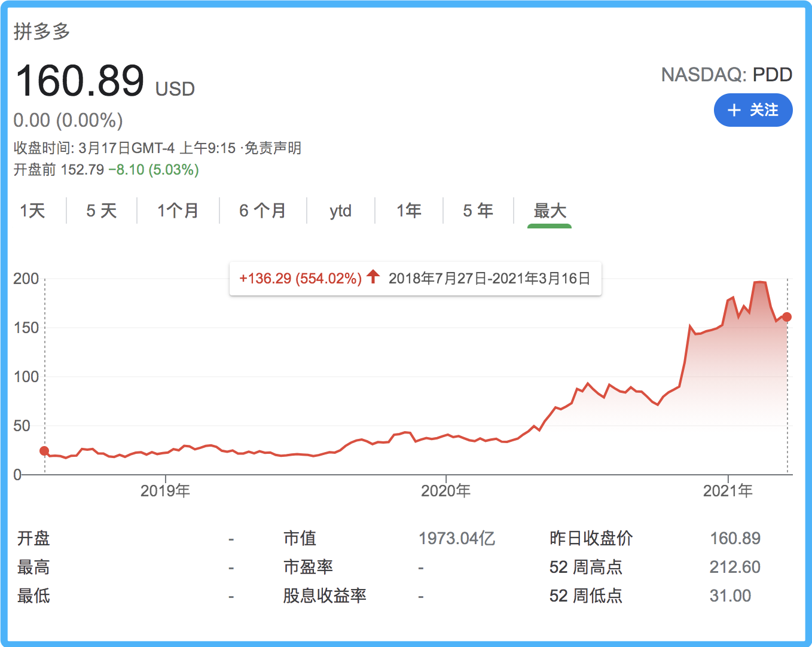Image resolution: width=812 pixels, height=647 pixels.
Task: Follow the stock via the 关注 button
Action: (753, 110)
